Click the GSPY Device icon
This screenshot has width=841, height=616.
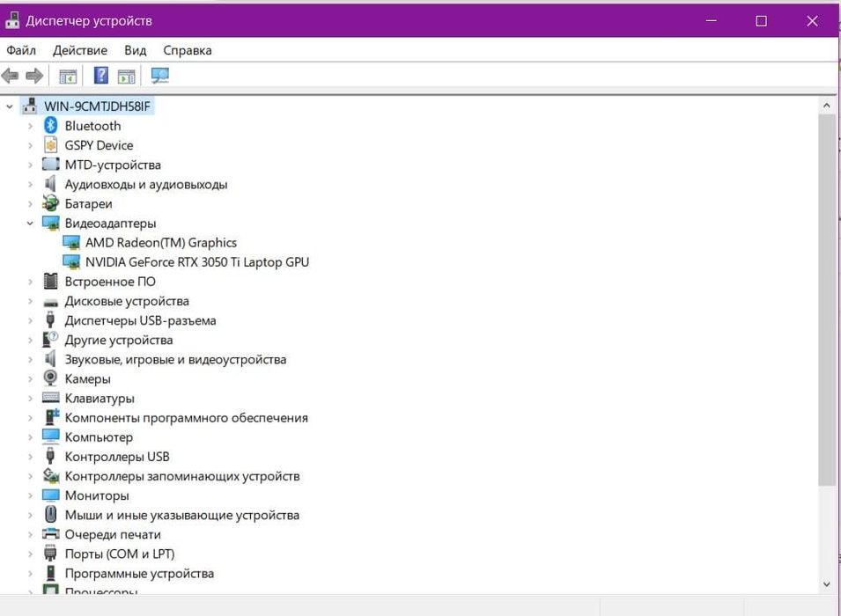point(50,144)
